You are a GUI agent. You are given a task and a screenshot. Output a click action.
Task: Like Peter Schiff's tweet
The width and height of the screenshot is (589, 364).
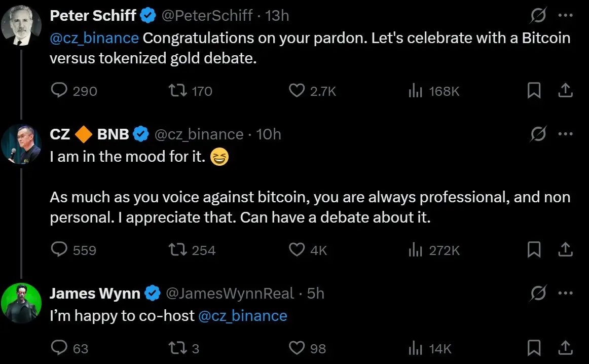(x=296, y=91)
